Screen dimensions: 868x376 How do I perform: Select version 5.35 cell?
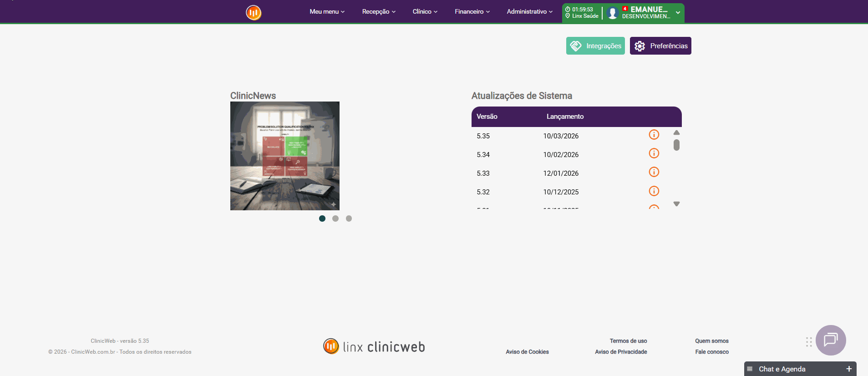[483, 136]
